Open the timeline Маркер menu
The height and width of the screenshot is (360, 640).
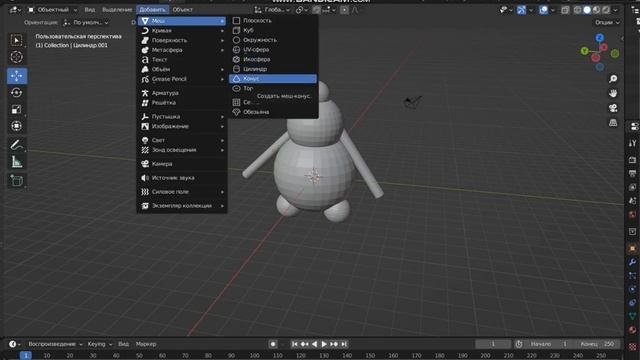[146, 344]
